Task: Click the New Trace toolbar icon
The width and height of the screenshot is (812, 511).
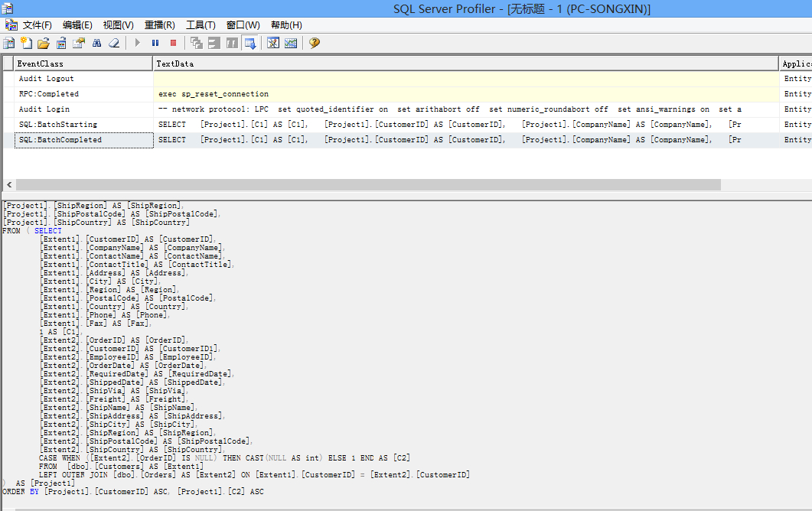Action: point(9,43)
